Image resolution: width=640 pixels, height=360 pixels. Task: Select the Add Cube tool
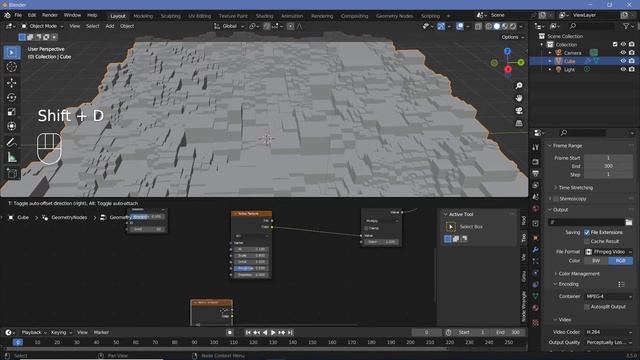pyautogui.click(x=12, y=173)
